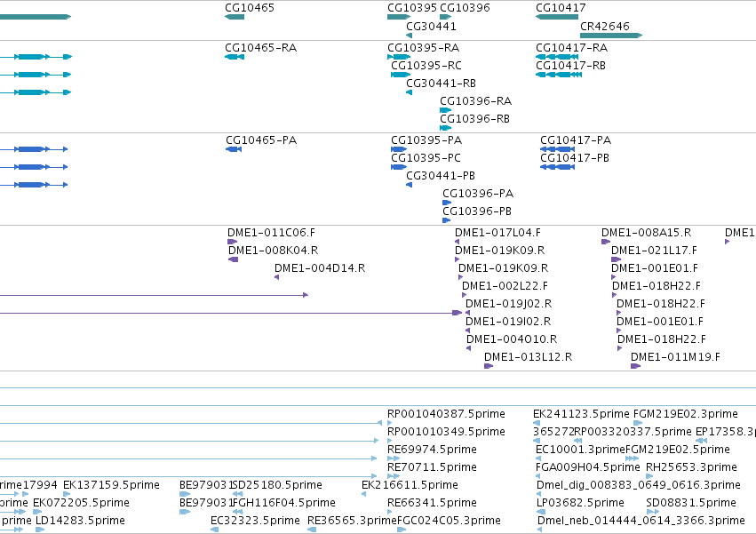Click the teal CR42646 gene arrow
This screenshot has width=756, height=534.
[x=611, y=36]
